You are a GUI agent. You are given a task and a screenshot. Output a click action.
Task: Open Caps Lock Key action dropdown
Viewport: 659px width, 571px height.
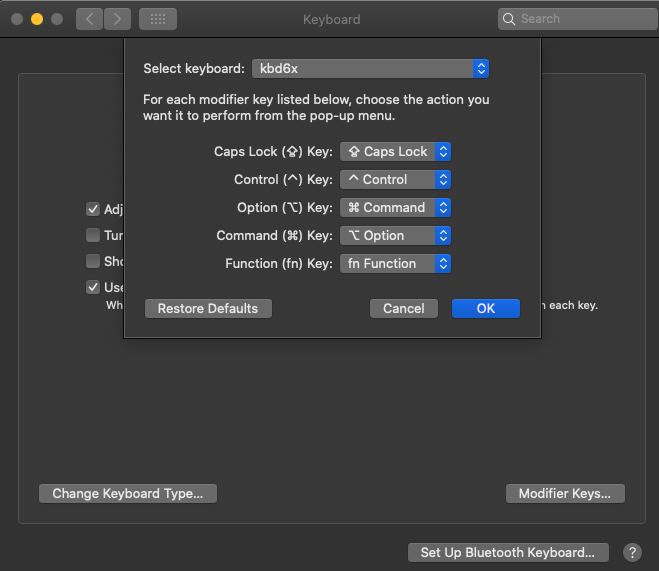point(395,151)
